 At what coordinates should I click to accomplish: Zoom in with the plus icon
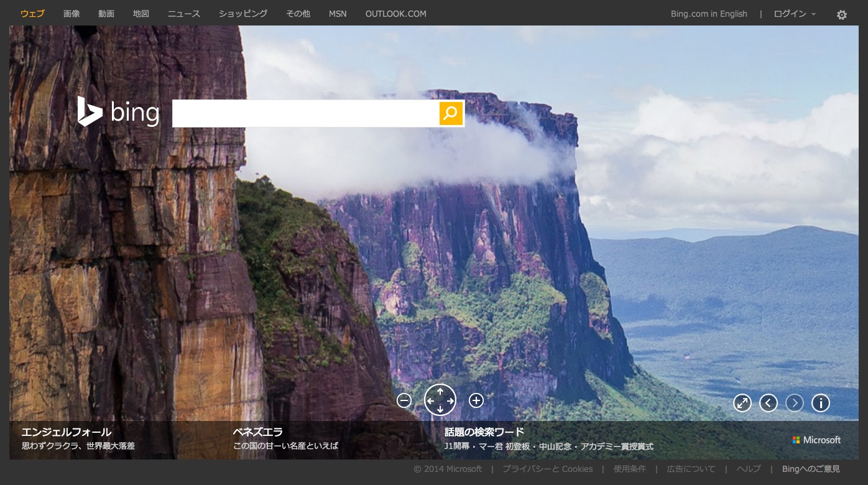pos(476,400)
